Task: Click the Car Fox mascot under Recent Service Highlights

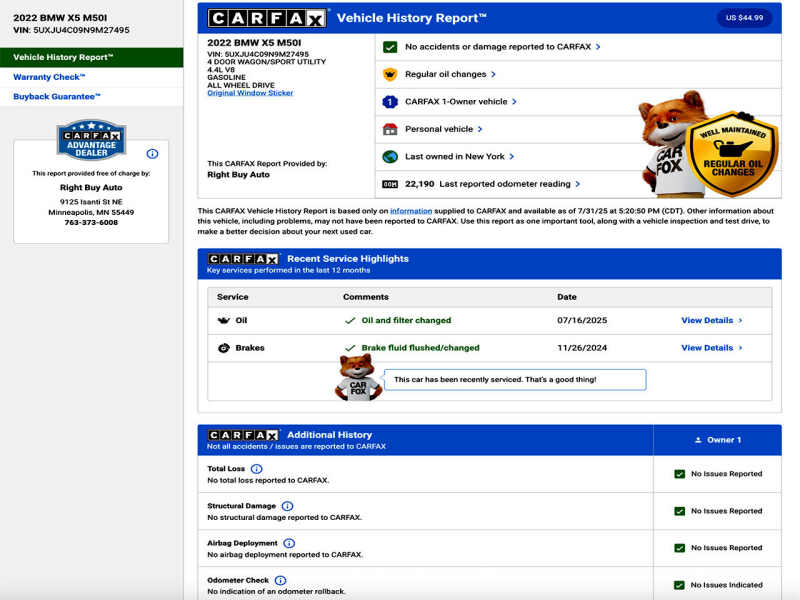Action: (x=358, y=378)
